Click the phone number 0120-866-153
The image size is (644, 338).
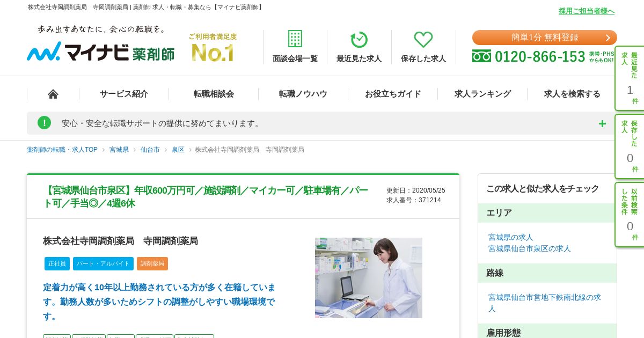pyautogui.click(x=540, y=56)
